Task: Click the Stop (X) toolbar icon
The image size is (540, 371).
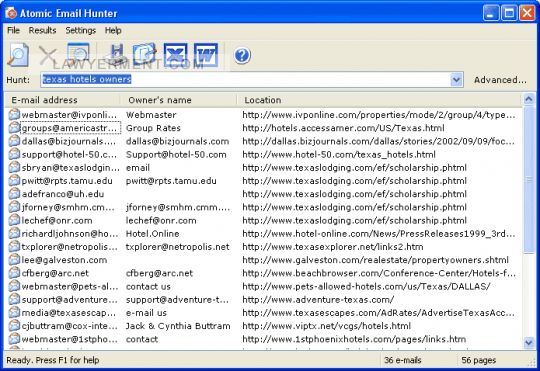Action: [48, 55]
